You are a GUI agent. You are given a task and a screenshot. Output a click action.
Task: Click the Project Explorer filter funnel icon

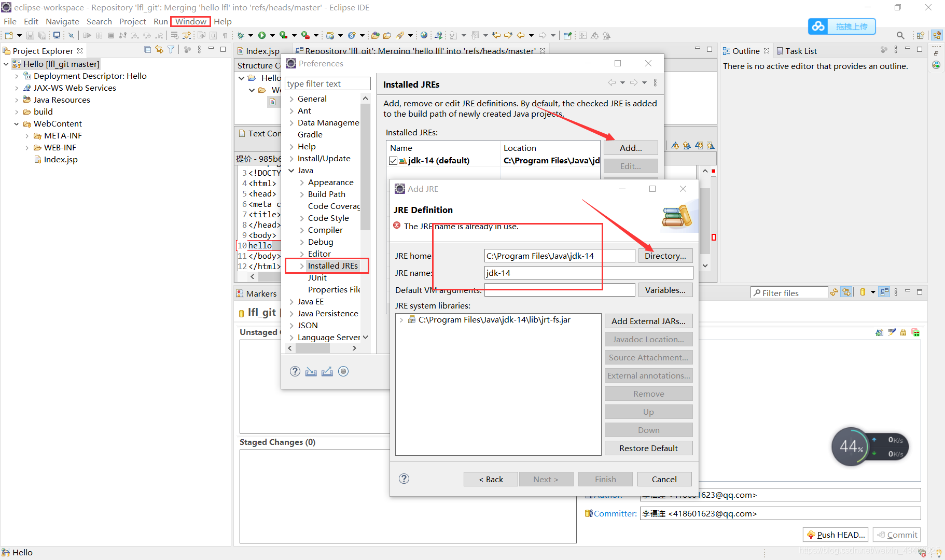click(x=171, y=50)
